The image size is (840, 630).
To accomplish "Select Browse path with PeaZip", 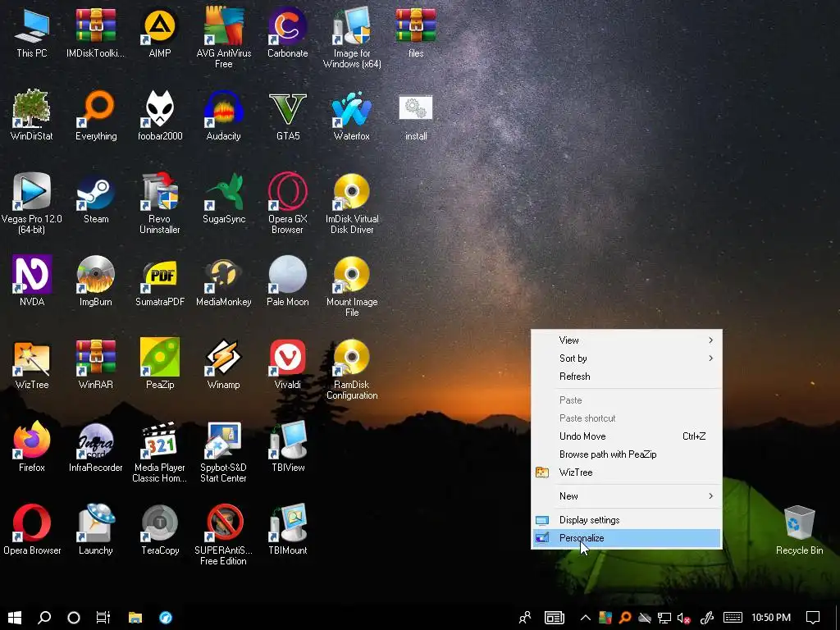I will pos(626,454).
